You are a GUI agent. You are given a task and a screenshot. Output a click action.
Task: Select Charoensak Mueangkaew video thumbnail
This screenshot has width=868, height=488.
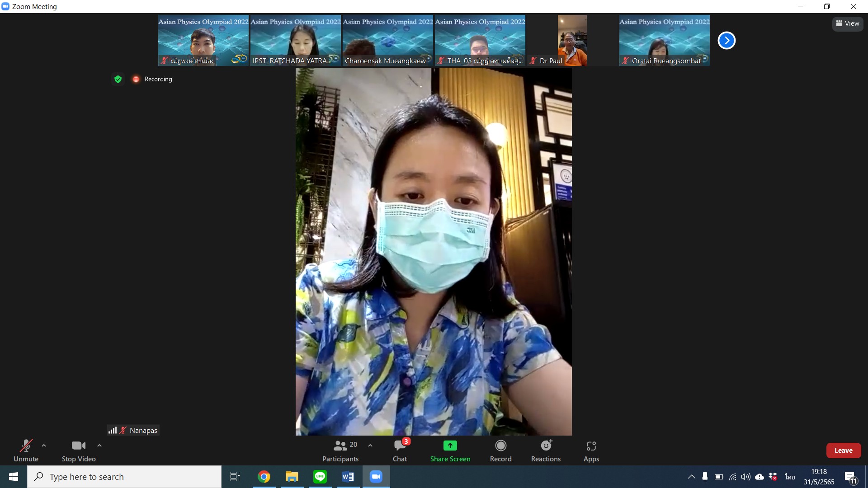pyautogui.click(x=388, y=40)
